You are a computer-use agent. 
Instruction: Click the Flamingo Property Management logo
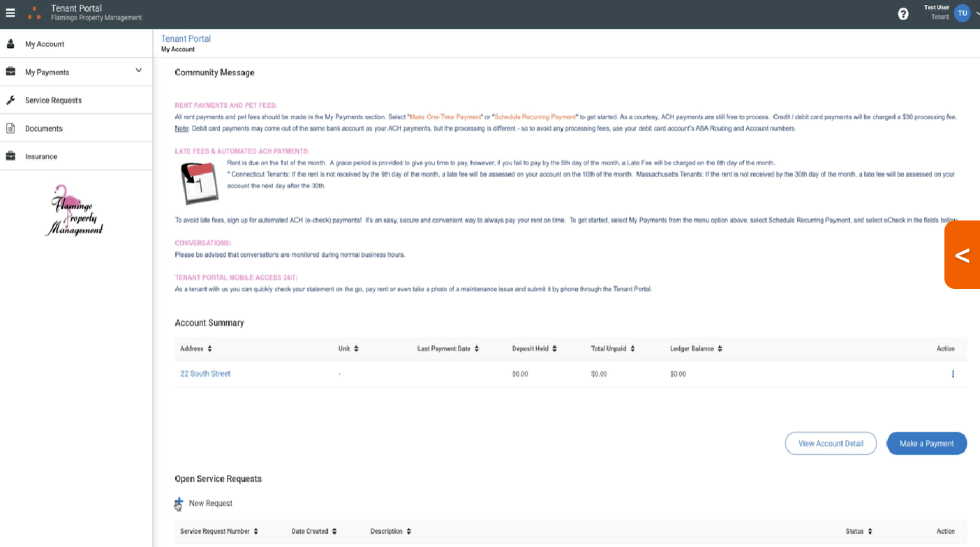[x=74, y=210]
